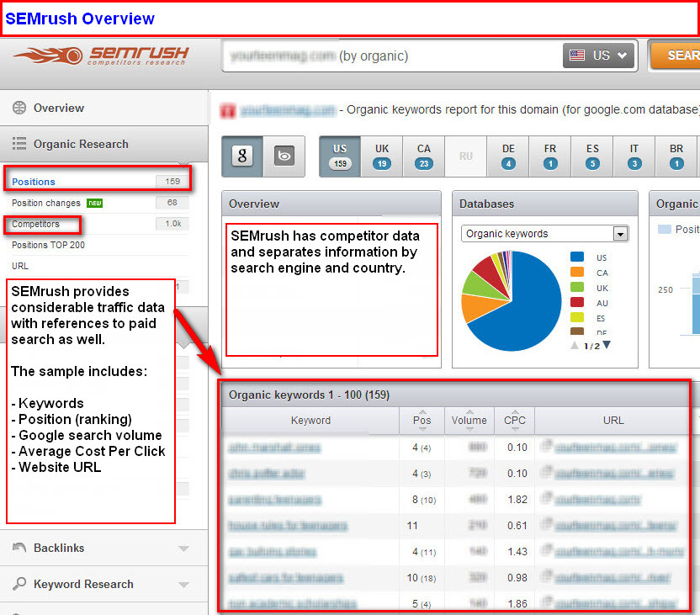Viewport: 700px width, 615px height.
Task: Open the external link icon in the 1.82 CPC row
Action: point(547,498)
